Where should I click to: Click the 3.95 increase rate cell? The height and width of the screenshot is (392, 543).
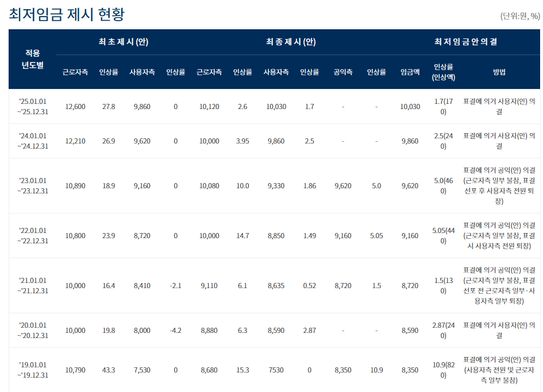[x=242, y=141]
